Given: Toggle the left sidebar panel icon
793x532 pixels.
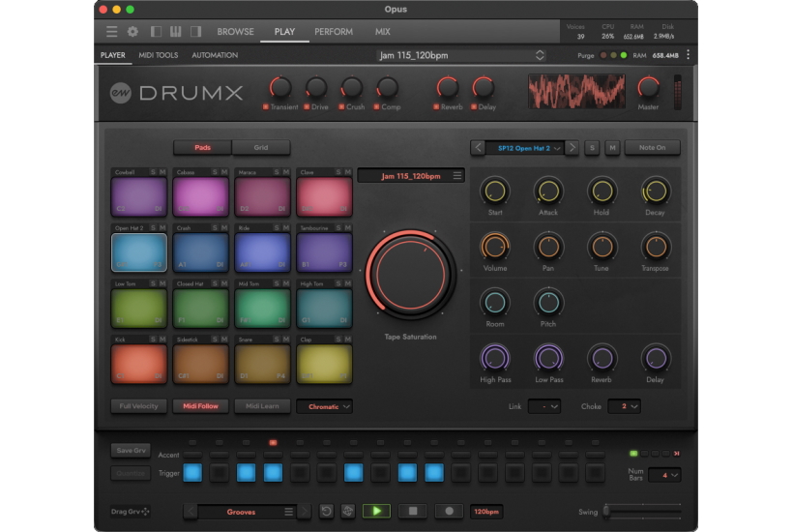Looking at the screenshot, I should [156, 31].
